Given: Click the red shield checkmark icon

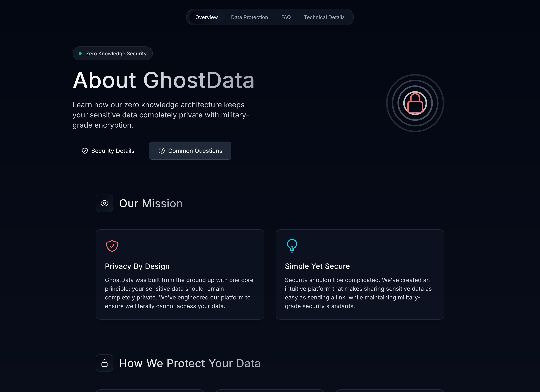Looking at the screenshot, I should coord(112,246).
